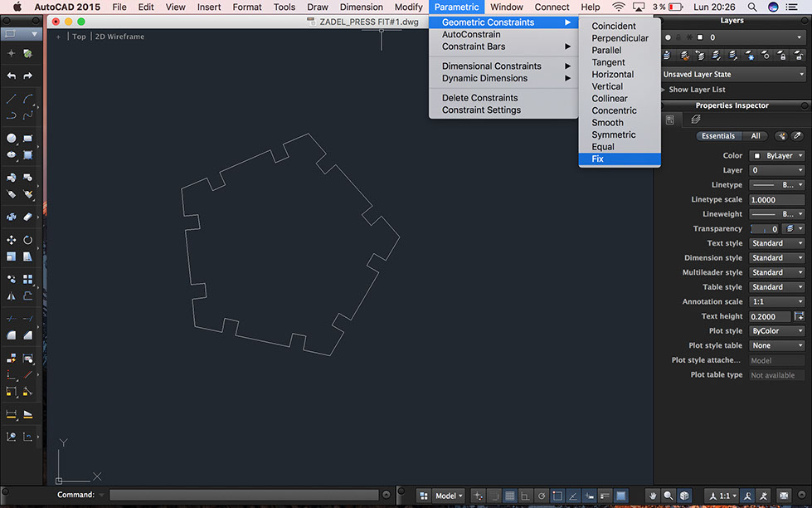
Task: Select the Rotate tool icon
Action: (x=27, y=240)
